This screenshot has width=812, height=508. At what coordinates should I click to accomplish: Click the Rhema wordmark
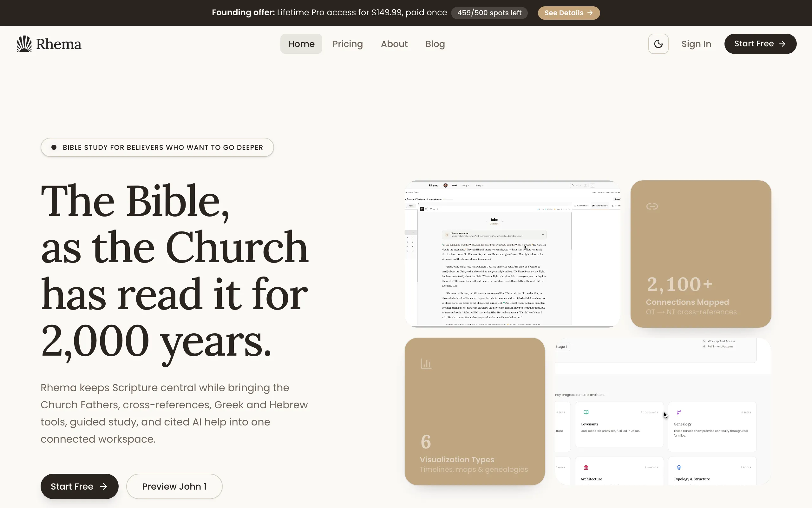[59, 44]
